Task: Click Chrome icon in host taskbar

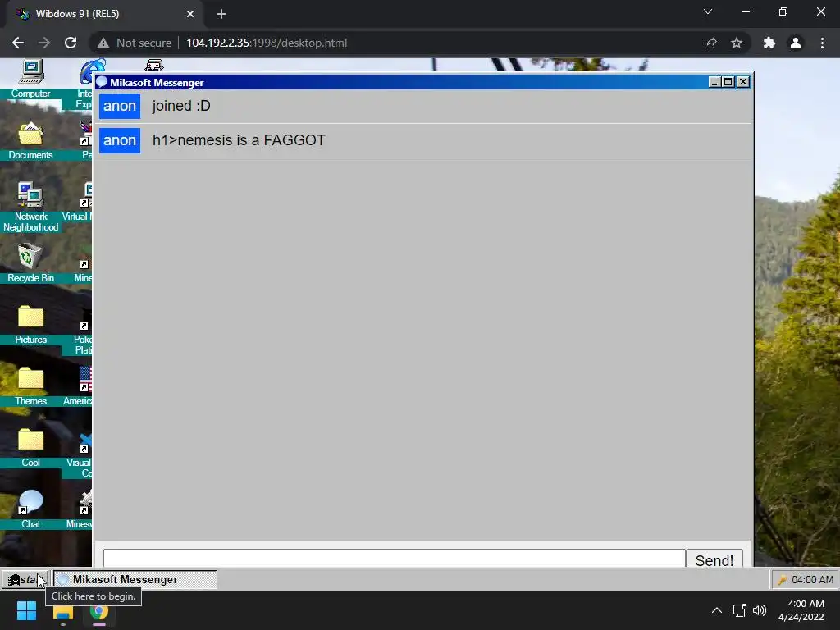Action: pos(99,610)
